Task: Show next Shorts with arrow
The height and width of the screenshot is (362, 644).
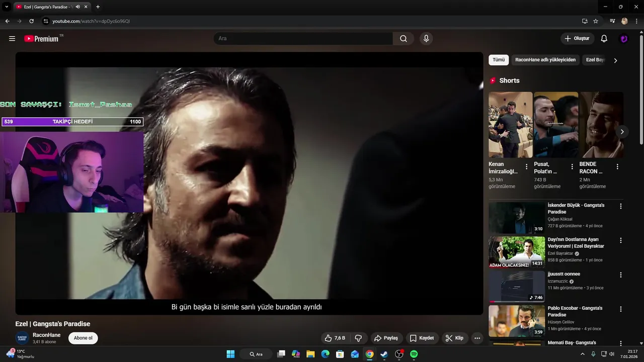Action: (622, 132)
